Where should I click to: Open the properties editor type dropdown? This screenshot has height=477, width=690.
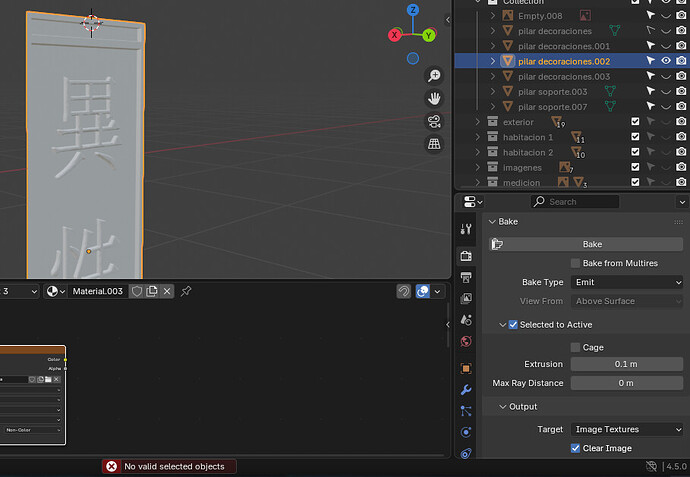[473, 202]
